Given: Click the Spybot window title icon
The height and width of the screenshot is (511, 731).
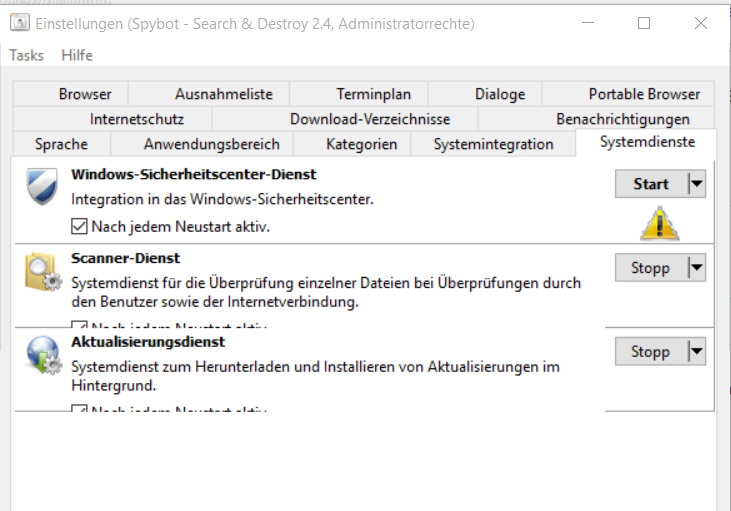Looking at the screenshot, I should (20, 23).
